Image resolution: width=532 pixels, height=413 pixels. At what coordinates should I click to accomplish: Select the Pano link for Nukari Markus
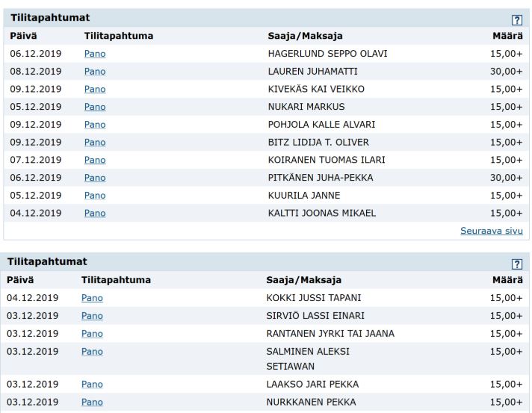coord(95,107)
